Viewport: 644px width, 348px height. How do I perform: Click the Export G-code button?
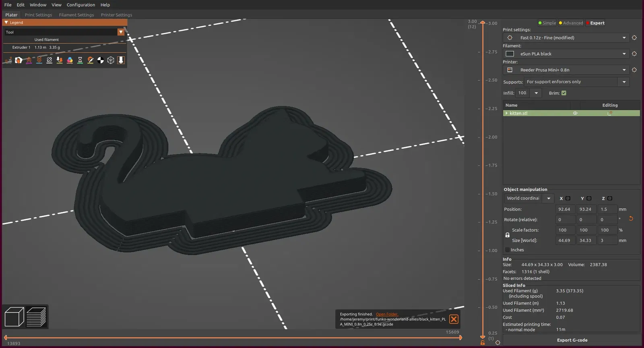pos(572,340)
